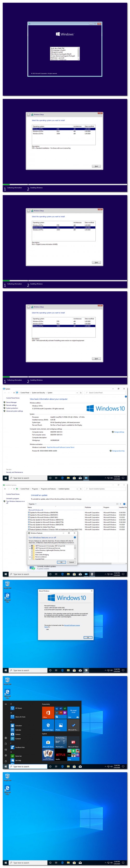Open the Photos tile in Start menu
130x868 pixels.
tap(60, 725)
